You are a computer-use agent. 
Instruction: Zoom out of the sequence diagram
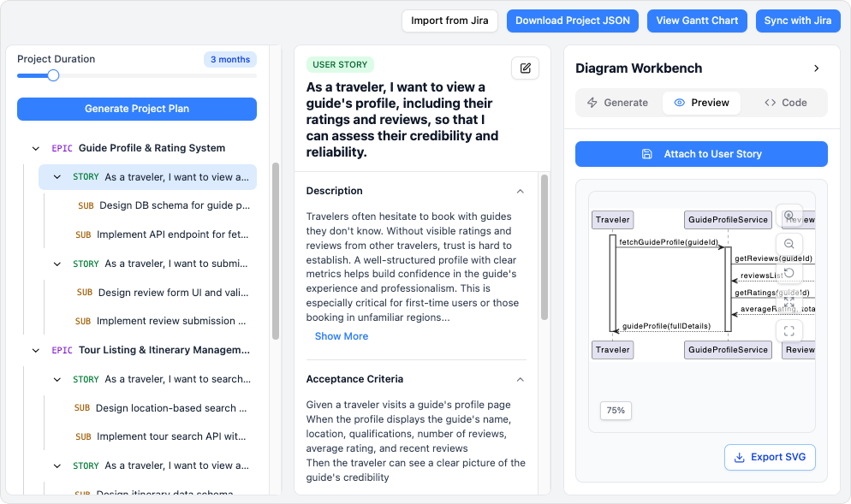(789, 244)
